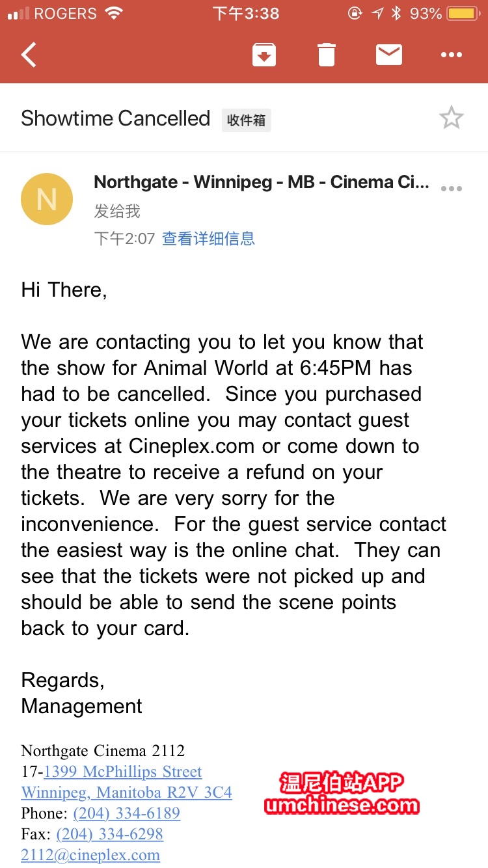The height and width of the screenshot is (868, 488).
Task: Expand details via 查看详细信息 link
Action: point(208,239)
